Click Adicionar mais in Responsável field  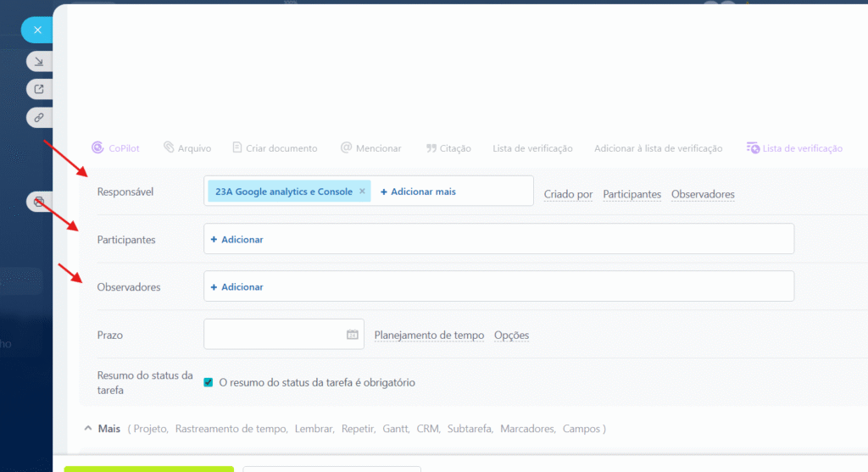click(x=418, y=192)
